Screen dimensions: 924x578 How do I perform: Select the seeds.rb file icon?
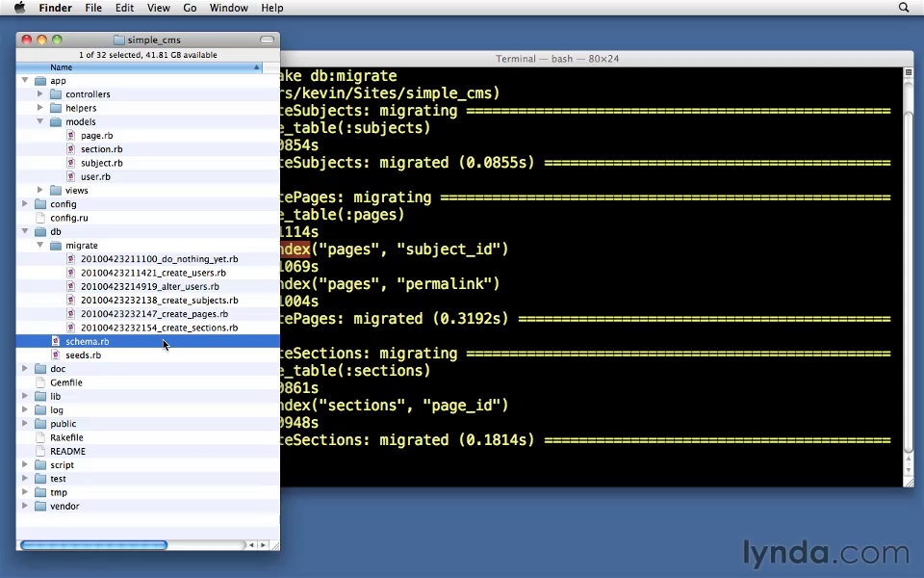56,355
